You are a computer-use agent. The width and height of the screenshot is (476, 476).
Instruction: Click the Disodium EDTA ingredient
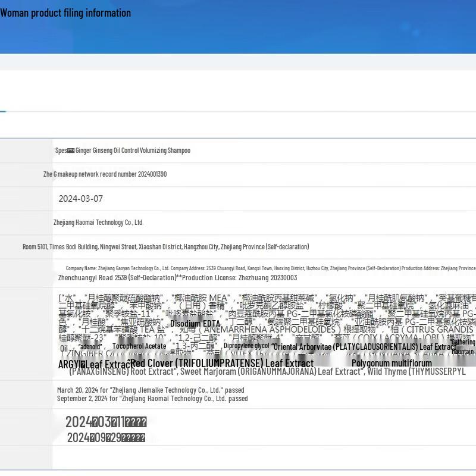click(195, 324)
